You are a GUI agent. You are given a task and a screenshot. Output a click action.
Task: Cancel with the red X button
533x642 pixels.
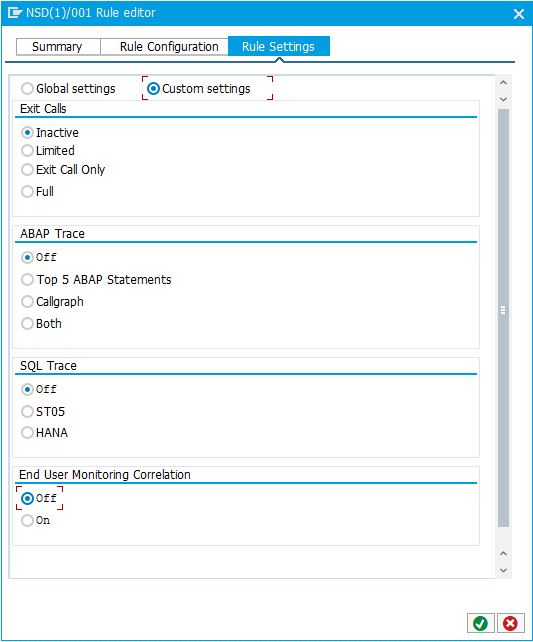510,623
